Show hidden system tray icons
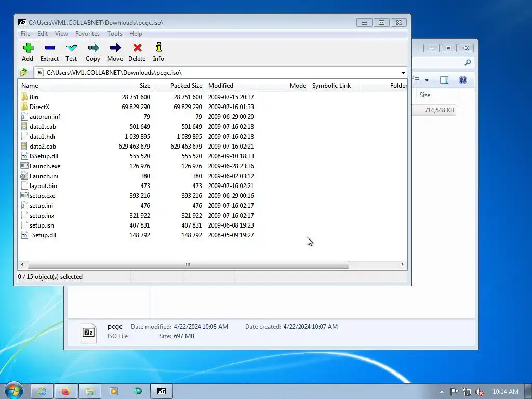The image size is (532, 399). (442, 392)
